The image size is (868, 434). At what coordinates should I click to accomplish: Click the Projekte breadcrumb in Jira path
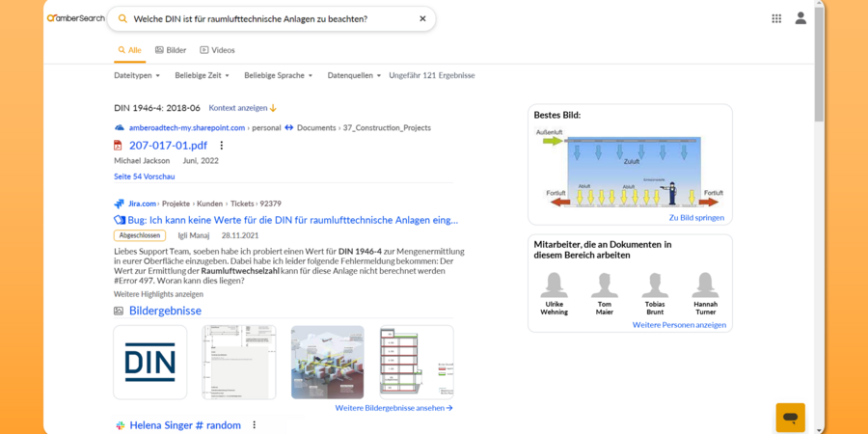coord(176,203)
